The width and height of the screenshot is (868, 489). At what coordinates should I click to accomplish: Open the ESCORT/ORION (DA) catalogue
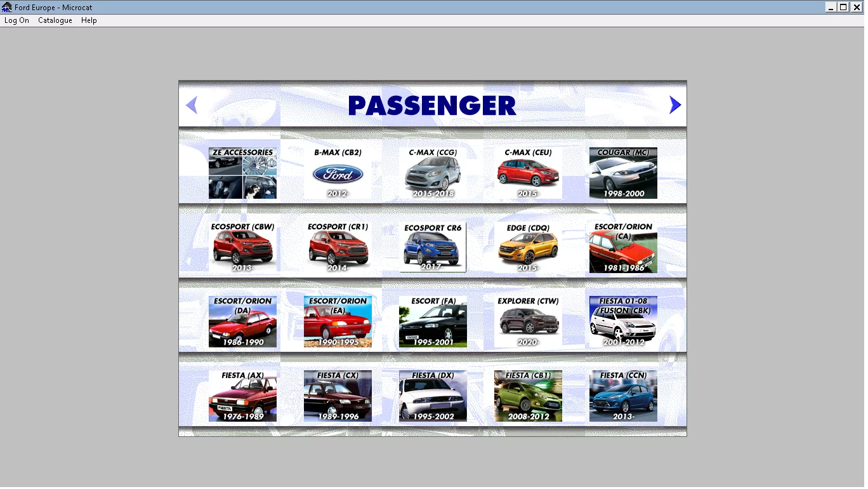[242, 321]
